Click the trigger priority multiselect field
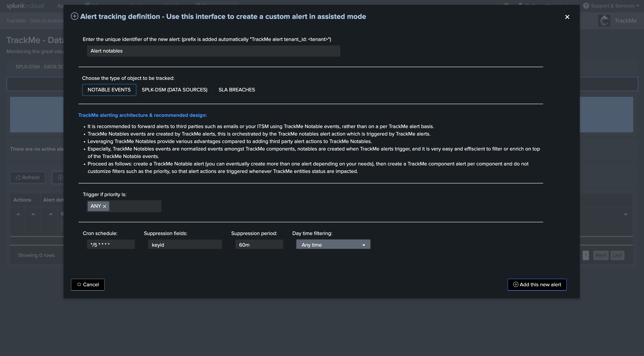 click(x=124, y=206)
